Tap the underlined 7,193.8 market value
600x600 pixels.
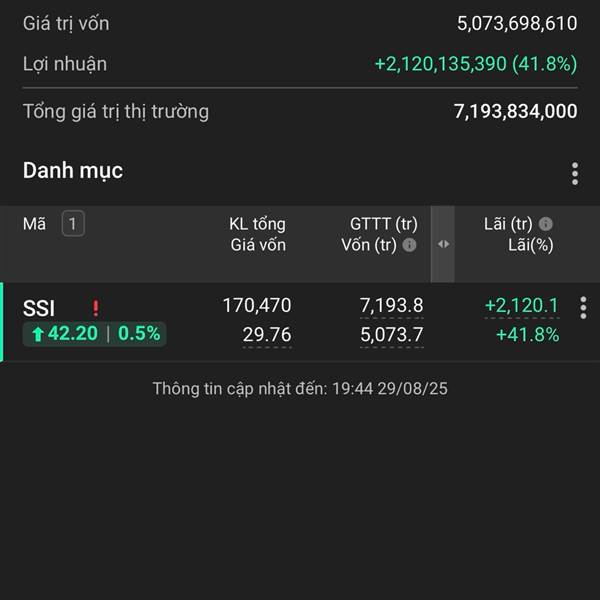(x=391, y=306)
